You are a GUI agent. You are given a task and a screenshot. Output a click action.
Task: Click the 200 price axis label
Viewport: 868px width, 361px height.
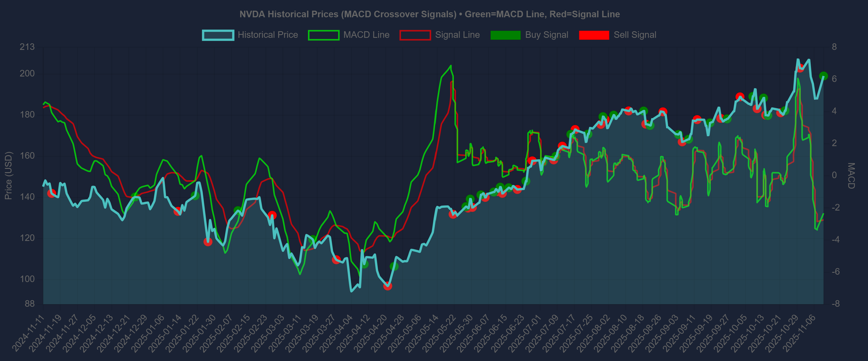pos(27,73)
